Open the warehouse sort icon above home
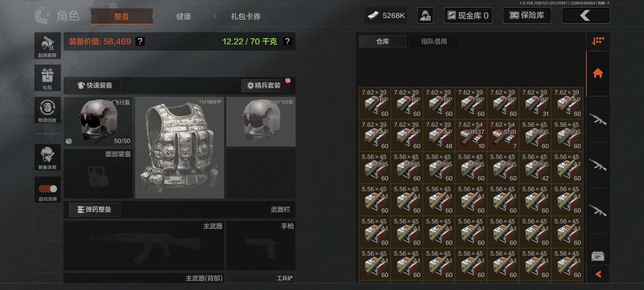This screenshot has height=290, width=644. tap(597, 41)
